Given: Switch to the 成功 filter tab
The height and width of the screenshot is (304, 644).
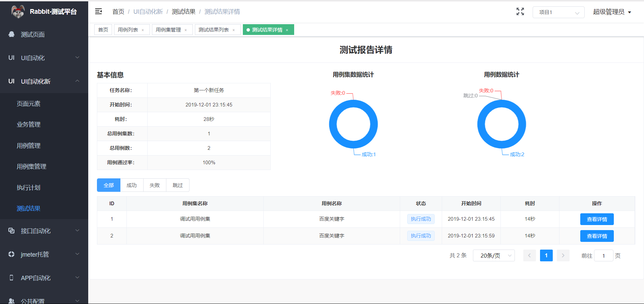Looking at the screenshot, I should point(131,185).
